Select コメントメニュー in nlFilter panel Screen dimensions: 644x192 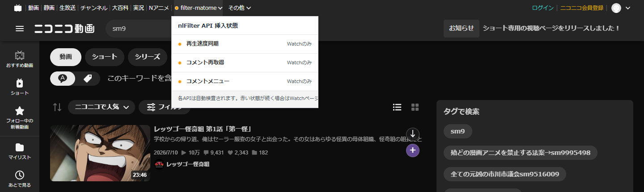(x=245, y=81)
